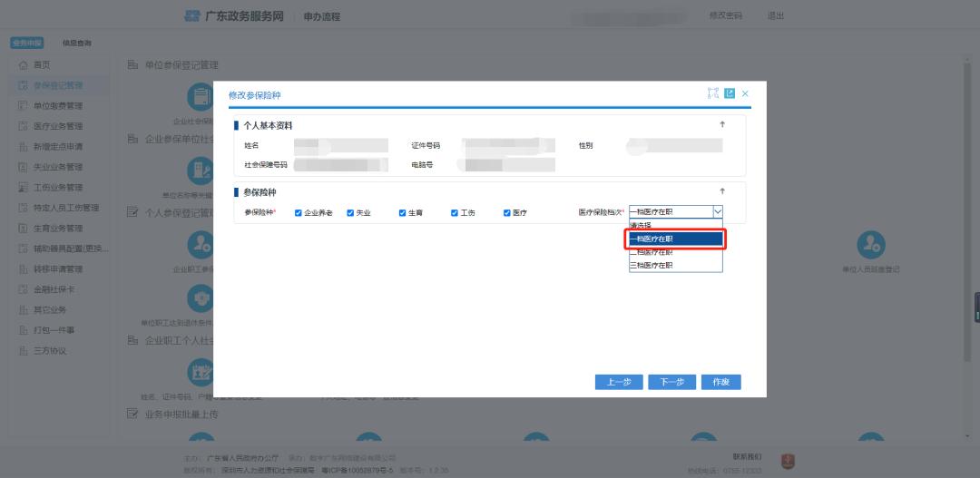Choose 三档医疗在职 option in list
980x478 pixels.
pos(675,265)
